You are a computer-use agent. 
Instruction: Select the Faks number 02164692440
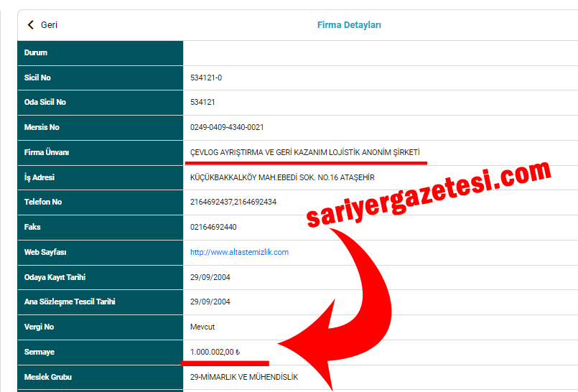[x=213, y=227]
